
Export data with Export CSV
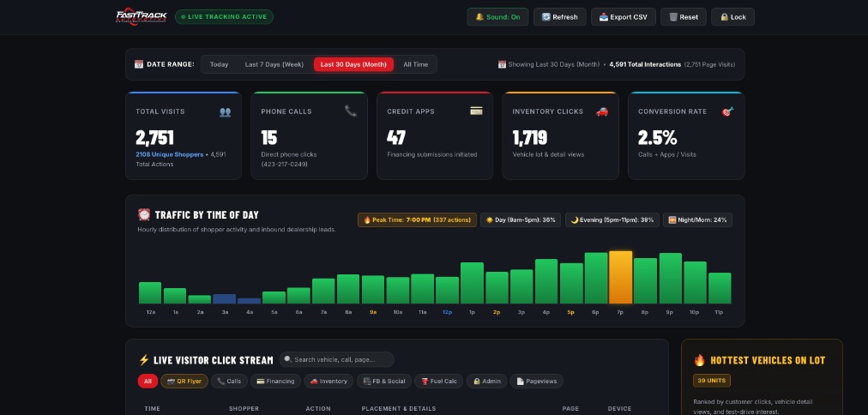tap(624, 16)
